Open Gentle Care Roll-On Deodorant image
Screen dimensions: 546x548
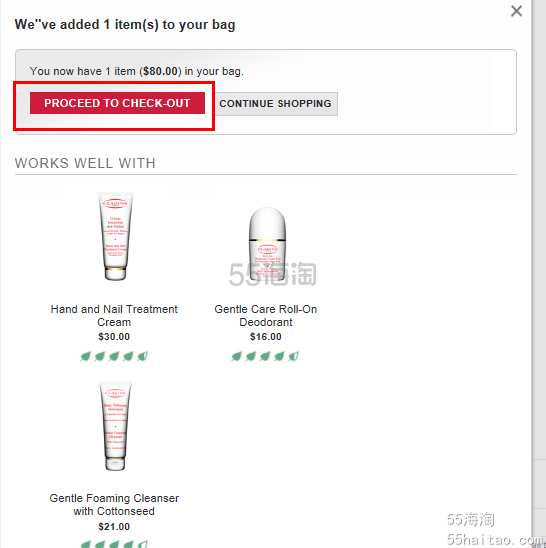(x=267, y=243)
